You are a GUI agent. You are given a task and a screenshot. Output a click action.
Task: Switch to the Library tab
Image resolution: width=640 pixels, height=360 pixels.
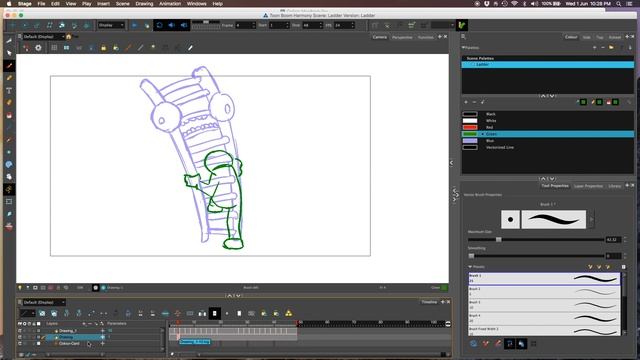(x=615, y=186)
